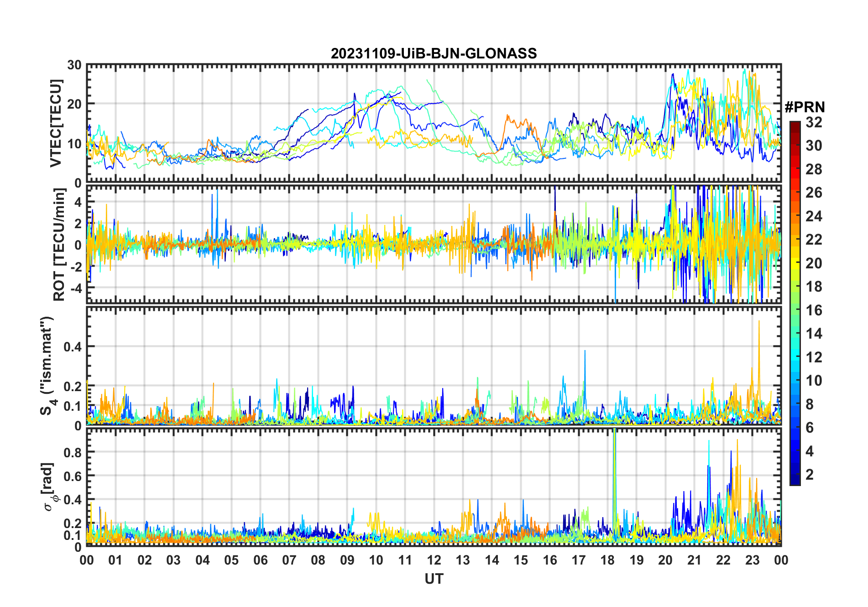
Task: Select the #PRN colorbar title
Action: (x=805, y=107)
